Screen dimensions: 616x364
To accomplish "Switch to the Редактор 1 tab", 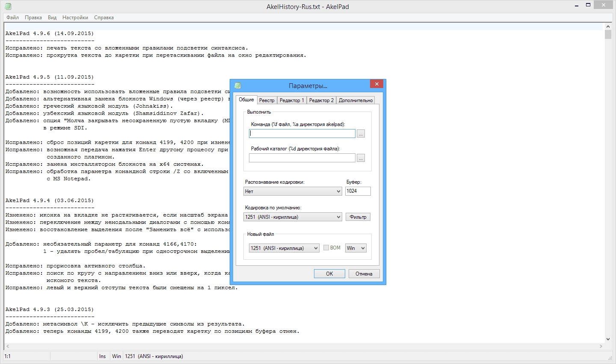I will [x=292, y=100].
